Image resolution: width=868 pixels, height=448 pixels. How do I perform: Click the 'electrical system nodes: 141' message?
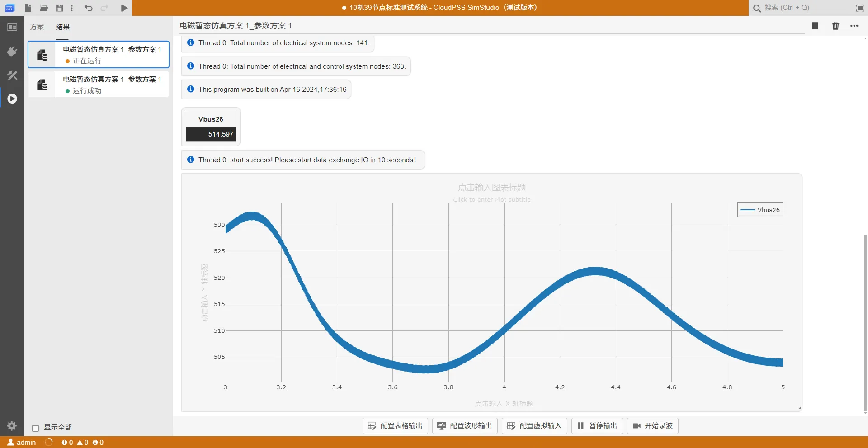tap(278, 43)
